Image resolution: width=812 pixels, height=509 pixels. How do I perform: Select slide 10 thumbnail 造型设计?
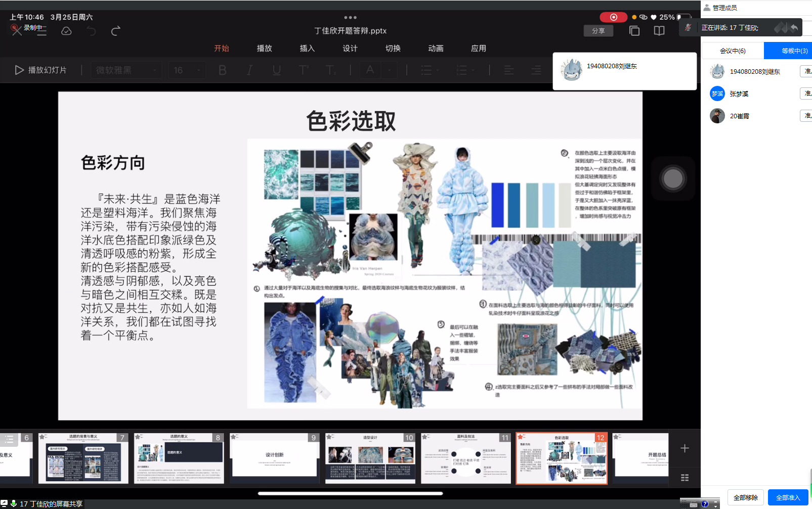coord(370,458)
